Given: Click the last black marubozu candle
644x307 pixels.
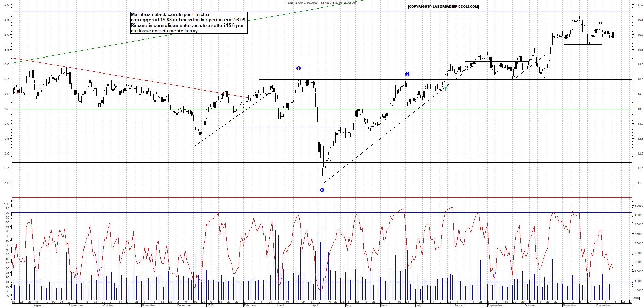Looking at the screenshot, I should [x=613, y=35].
